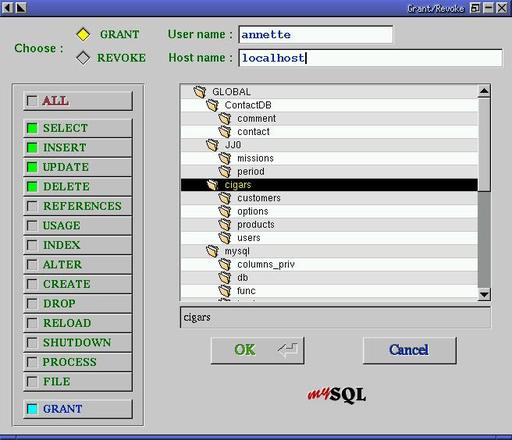This screenshot has width=512, height=440.
Task: Click the GLOBAL folder icon
Action: pyautogui.click(x=200, y=92)
